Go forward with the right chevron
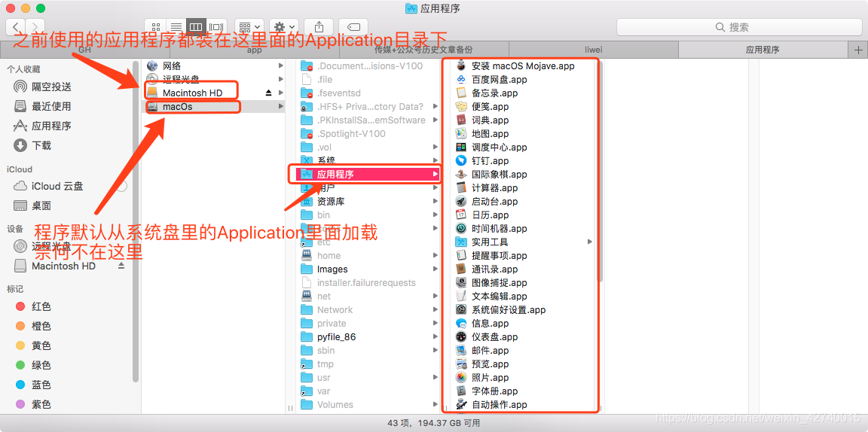 coord(35,26)
